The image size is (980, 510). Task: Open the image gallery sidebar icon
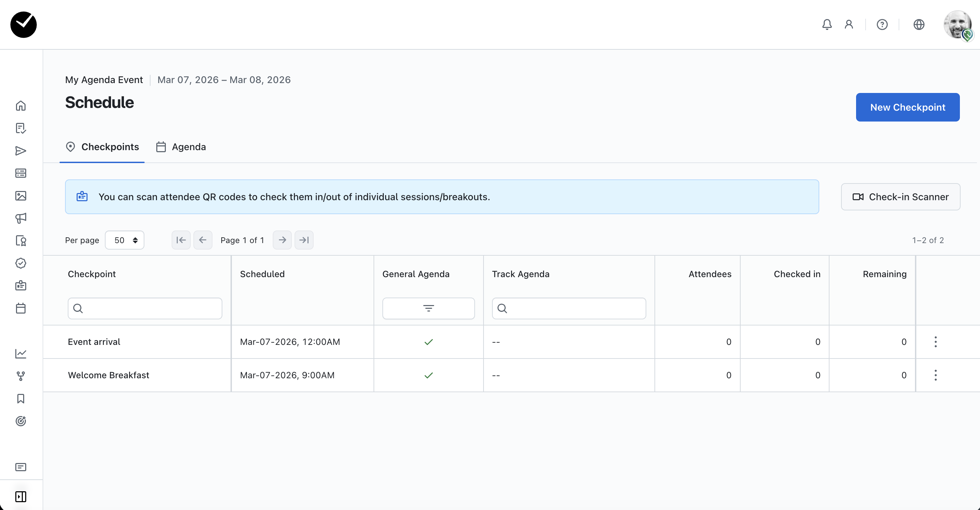[21, 196]
